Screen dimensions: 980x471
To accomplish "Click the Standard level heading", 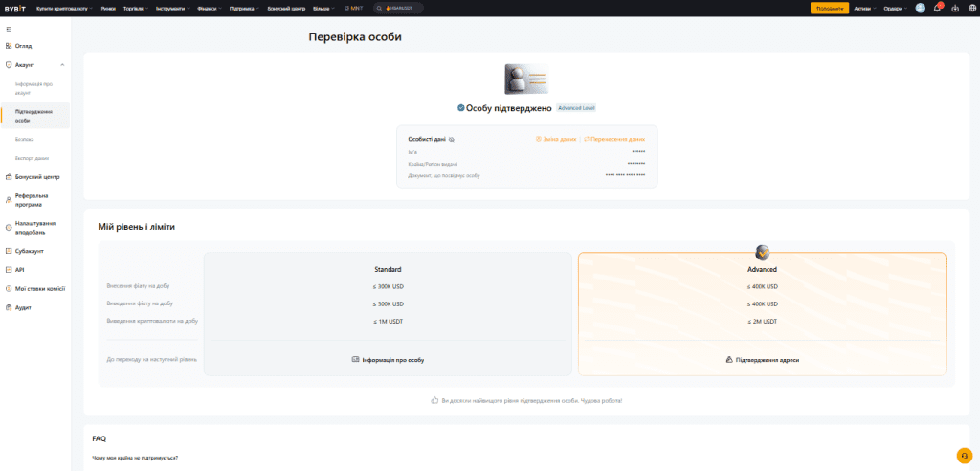I will [x=388, y=270].
